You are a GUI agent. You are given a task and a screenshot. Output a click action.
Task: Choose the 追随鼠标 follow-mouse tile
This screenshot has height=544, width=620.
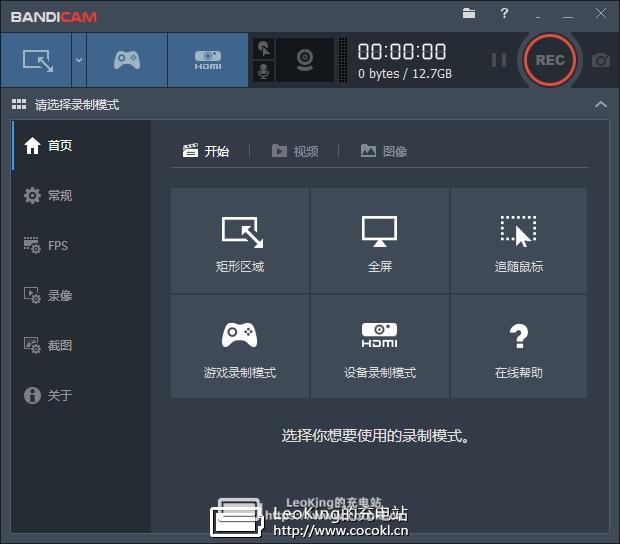point(519,241)
